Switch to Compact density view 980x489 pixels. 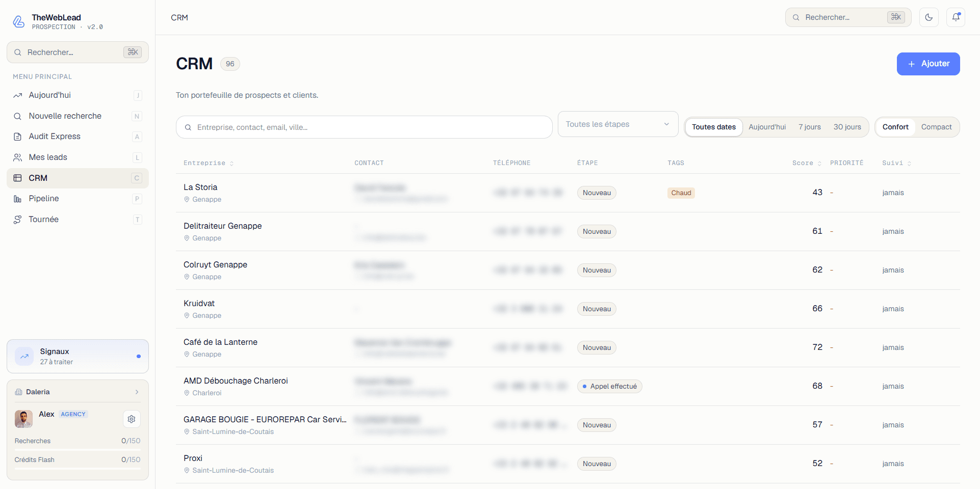937,127
